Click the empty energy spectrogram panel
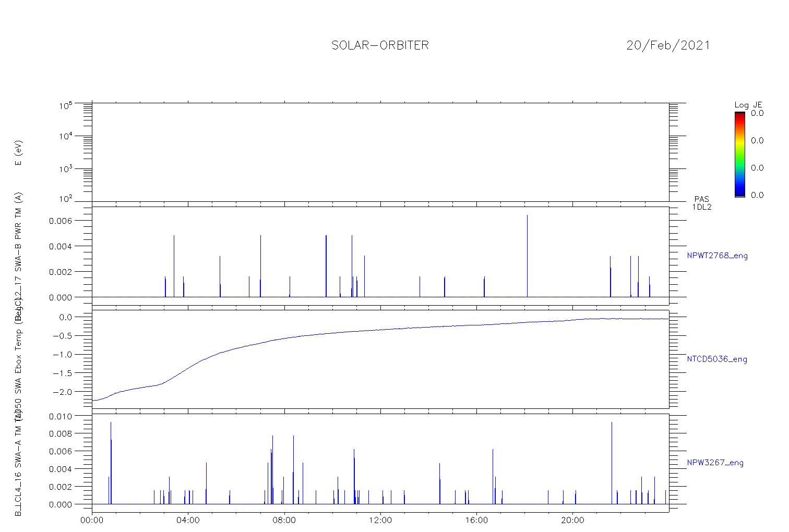 pyautogui.click(x=380, y=153)
